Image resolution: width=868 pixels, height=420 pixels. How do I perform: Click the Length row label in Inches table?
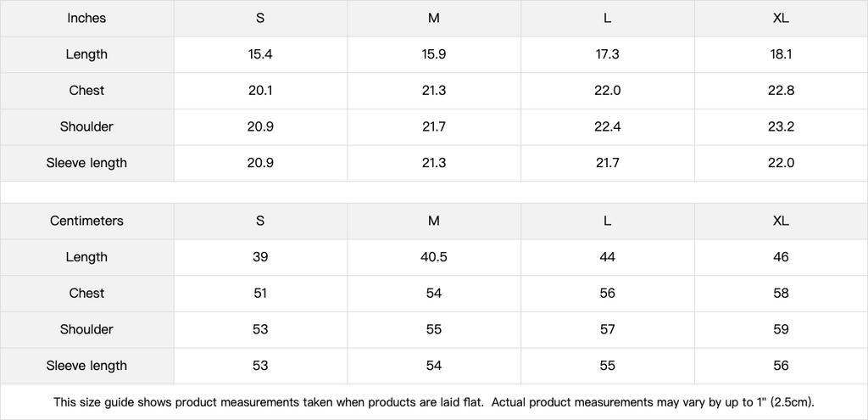pyautogui.click(x=86, y=54)
